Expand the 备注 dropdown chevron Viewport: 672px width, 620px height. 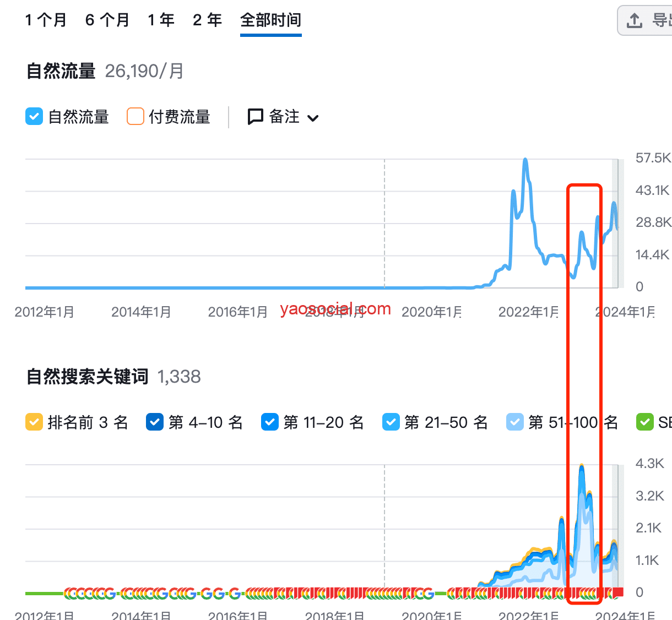[313, 118]
